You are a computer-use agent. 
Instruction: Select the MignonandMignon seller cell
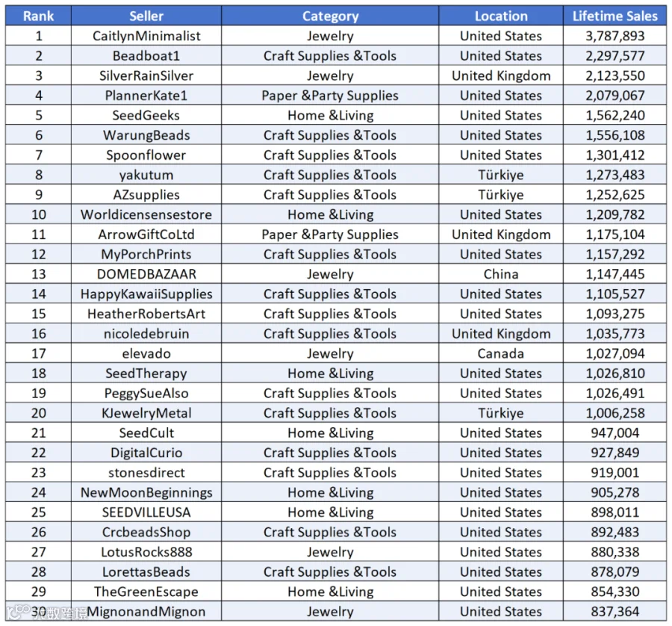tap(146, 611)
